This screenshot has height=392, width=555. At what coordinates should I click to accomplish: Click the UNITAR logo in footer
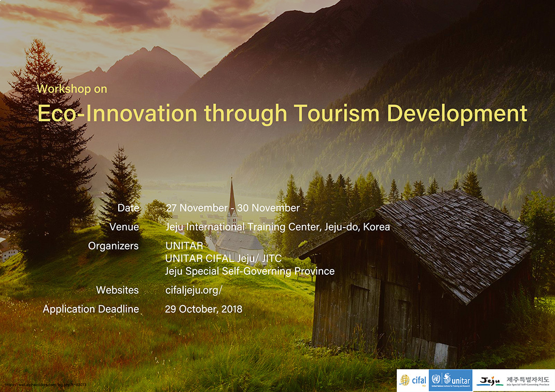451,380
